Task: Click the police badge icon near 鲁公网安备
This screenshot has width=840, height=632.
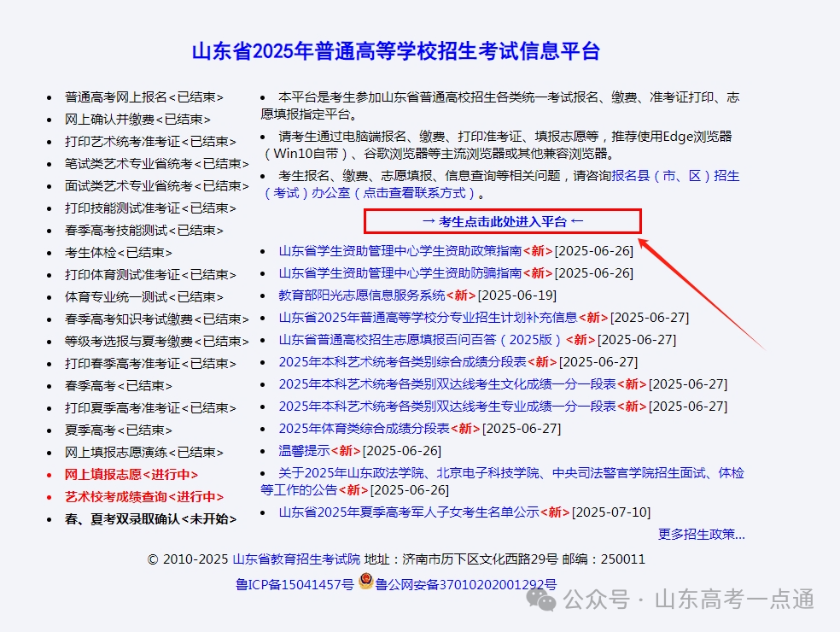Action: click(x=365, y=582)
